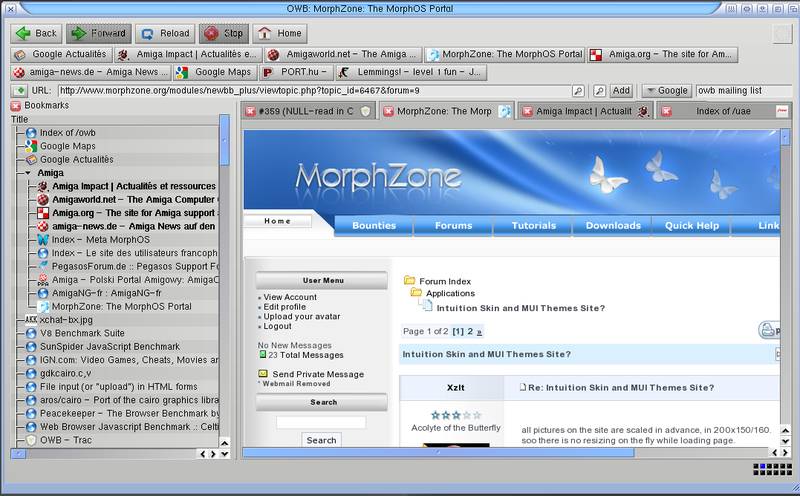The image size is (800, 496).
Task: Switch to 'Index of /uae' tab
Action: 723,111
